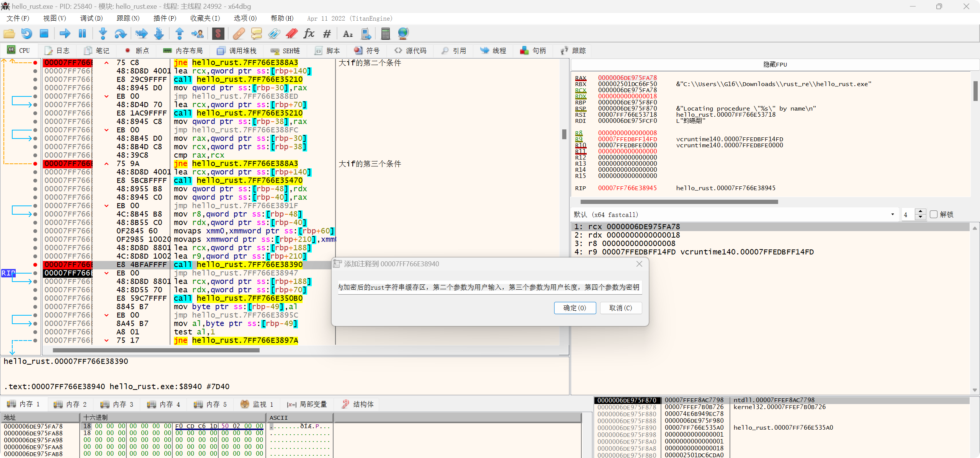Screen dimensions: 980x458
Task: Click the Step Over icon
Action: coord(120,34)
